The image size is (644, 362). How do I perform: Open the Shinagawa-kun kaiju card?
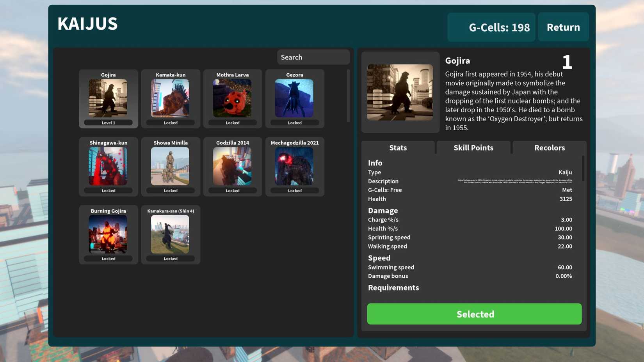[108, 167]
